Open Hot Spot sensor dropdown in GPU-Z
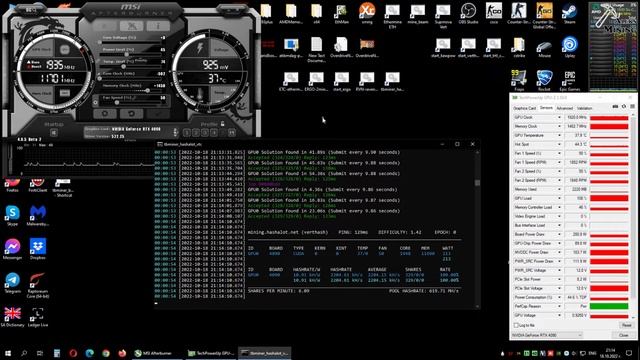The width and height of the screenshot is (640, 360). click(559, 144)
